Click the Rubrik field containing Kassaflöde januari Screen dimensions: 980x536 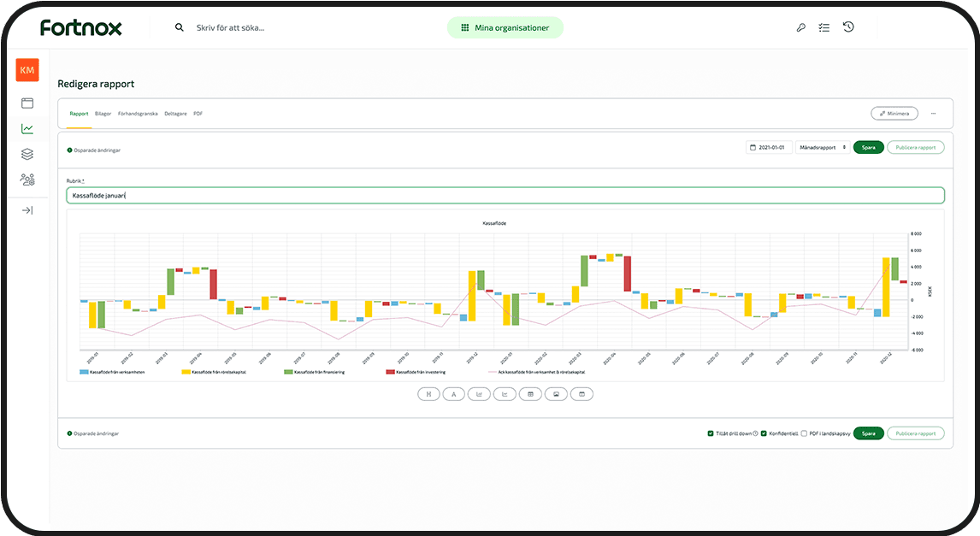pyautogui.click(x=505, y=196)
